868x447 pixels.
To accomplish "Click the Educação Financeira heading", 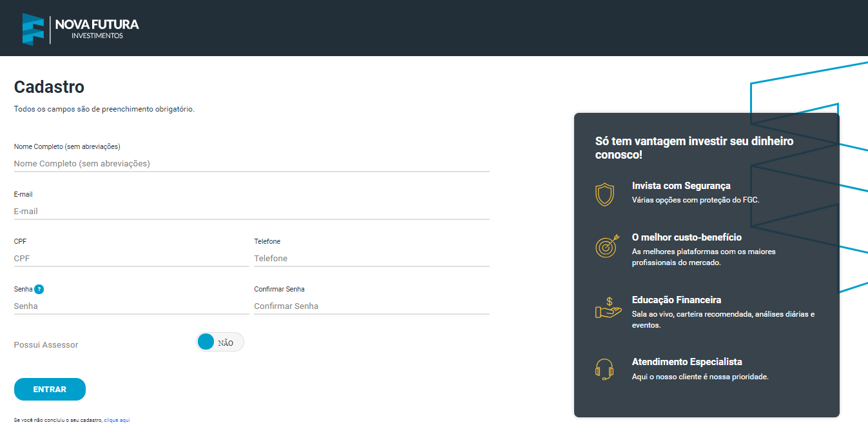I will coord(676,300).
